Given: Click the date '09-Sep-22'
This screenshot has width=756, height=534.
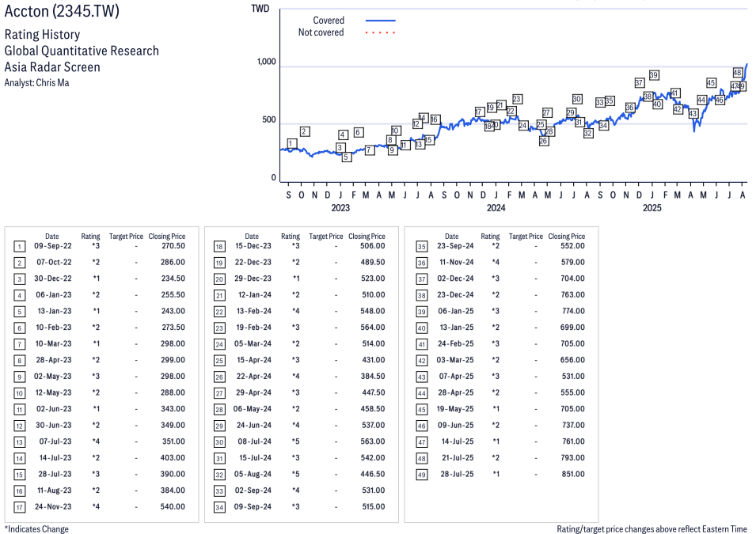Looking at the screenshot, I should point(52,246).
